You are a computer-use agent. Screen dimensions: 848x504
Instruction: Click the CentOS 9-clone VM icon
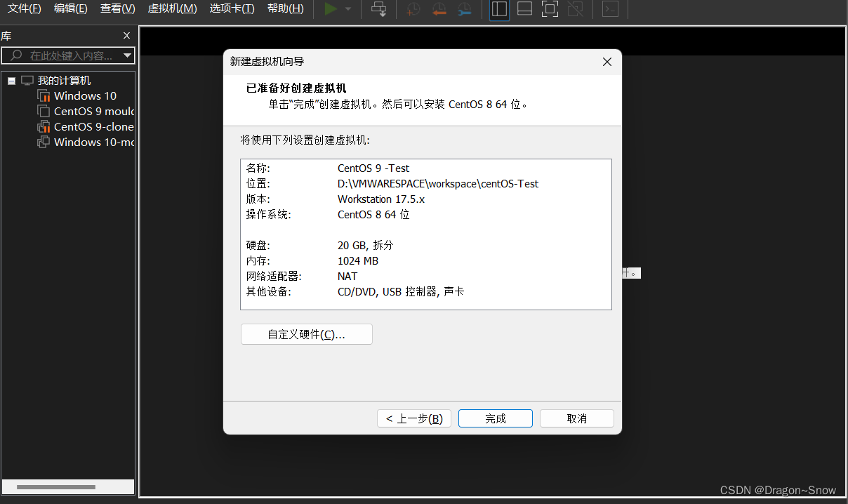coord(44,127)
